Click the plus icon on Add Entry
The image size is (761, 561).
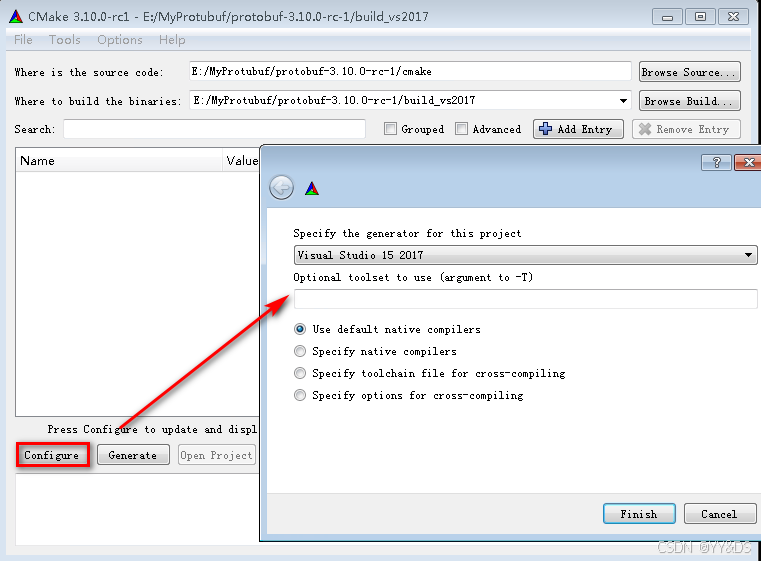click(x=546, y=129)
